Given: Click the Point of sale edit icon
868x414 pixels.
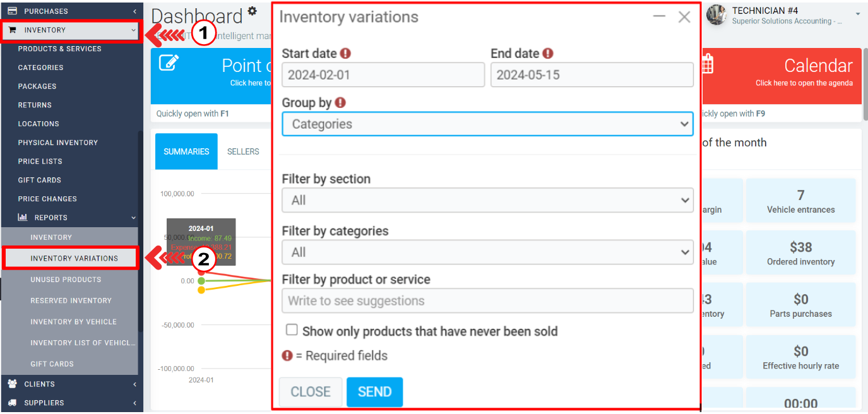Looking at the screenshot, I should (169, 63).
